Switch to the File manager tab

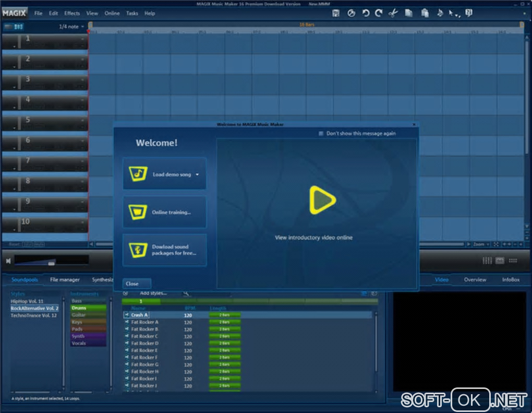point(65,279)
